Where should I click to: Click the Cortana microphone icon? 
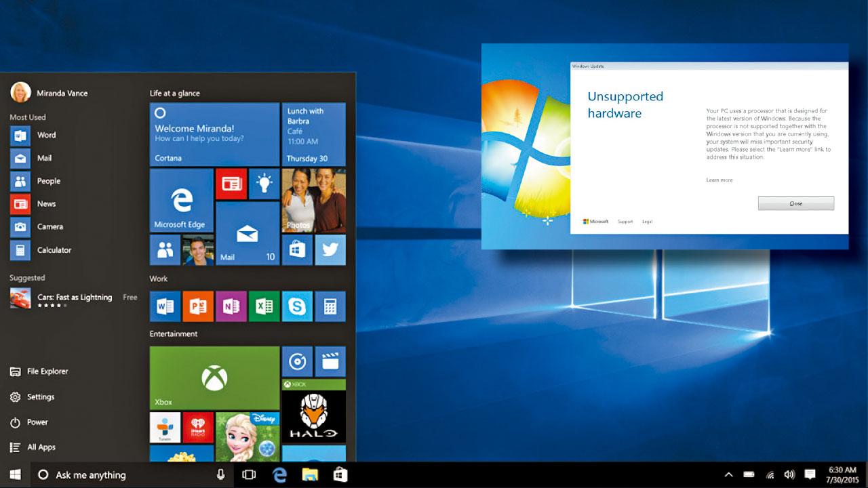[x=220, y=475]
